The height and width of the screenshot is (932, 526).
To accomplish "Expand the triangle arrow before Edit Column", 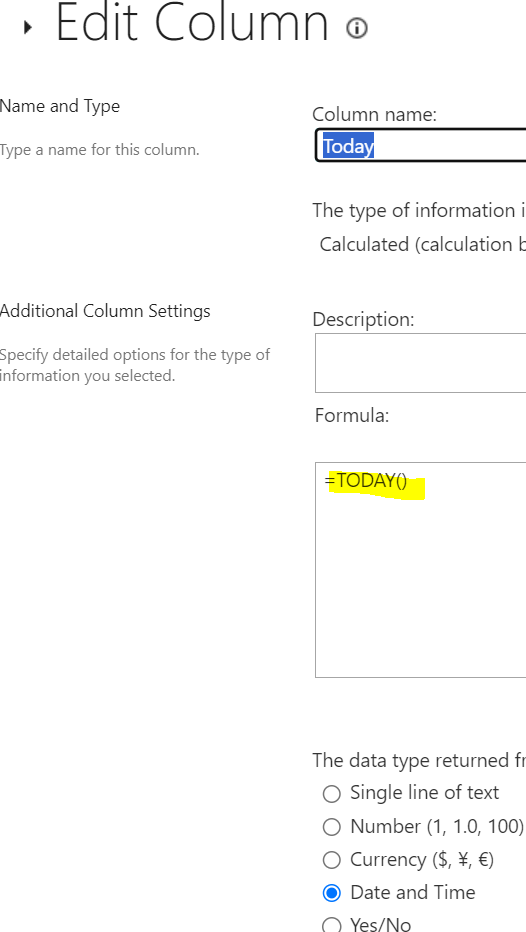I will tap(27, 27).
